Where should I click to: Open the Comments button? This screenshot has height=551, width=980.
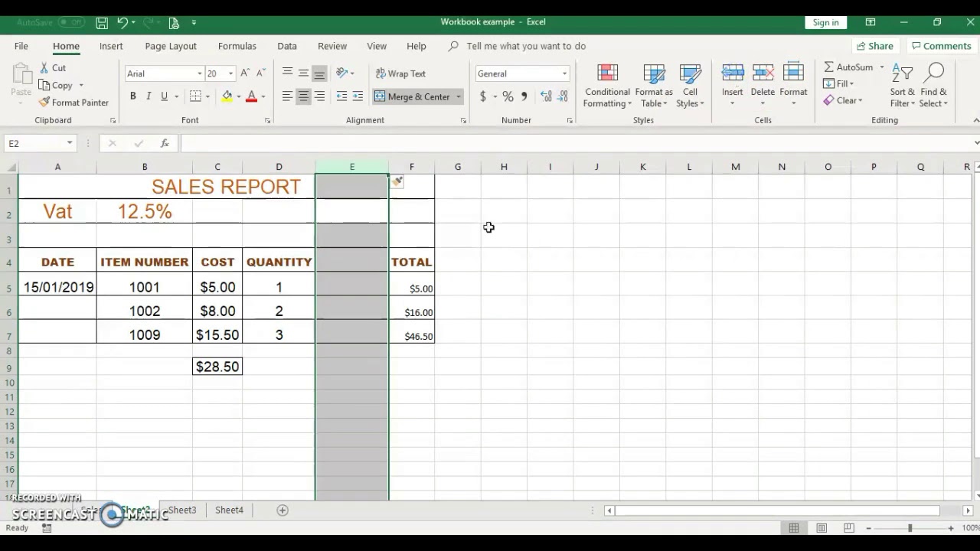click(x=941, y=46)
